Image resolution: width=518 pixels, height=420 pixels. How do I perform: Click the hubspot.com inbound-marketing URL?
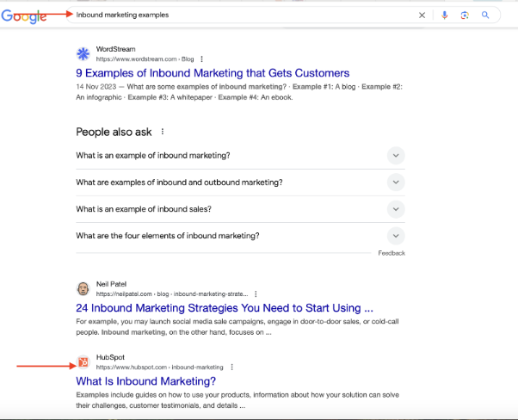click(159, 367)
